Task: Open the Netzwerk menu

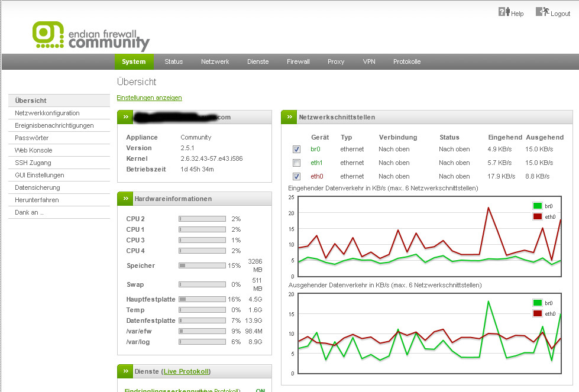Action: pos(215,61)
